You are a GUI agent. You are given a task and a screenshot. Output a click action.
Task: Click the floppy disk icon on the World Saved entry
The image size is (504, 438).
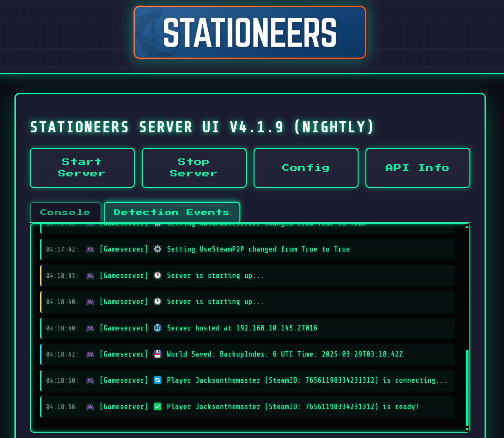click(157, 354)
